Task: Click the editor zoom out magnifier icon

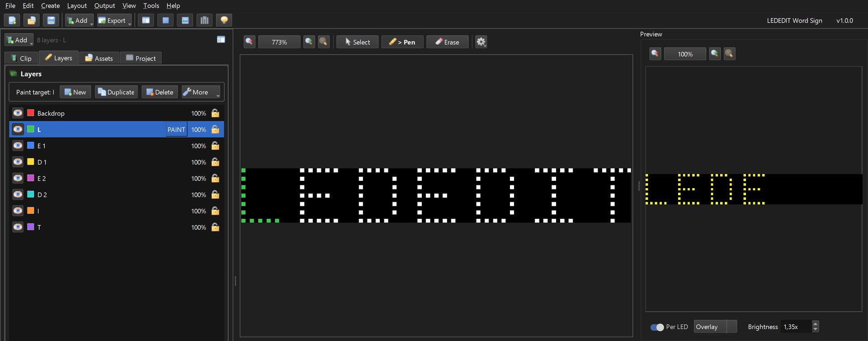Action: point(250,42)
